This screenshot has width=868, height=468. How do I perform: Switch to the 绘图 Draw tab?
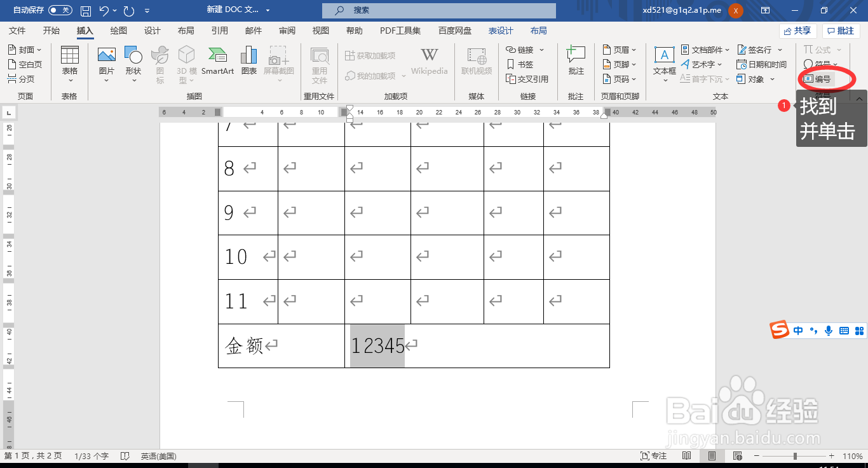coord(119,31)
